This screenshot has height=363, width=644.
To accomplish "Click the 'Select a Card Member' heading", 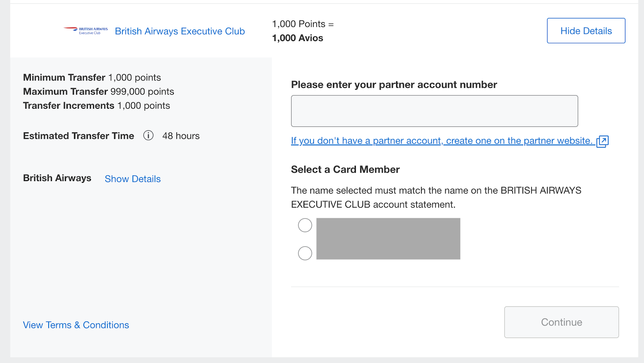I will pyautogui.click(x=345, y=169).
